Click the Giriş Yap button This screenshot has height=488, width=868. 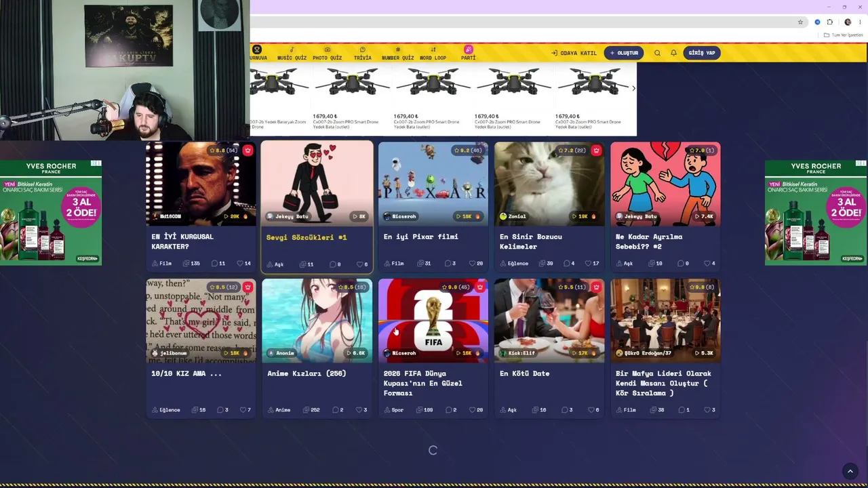(702, 53)
